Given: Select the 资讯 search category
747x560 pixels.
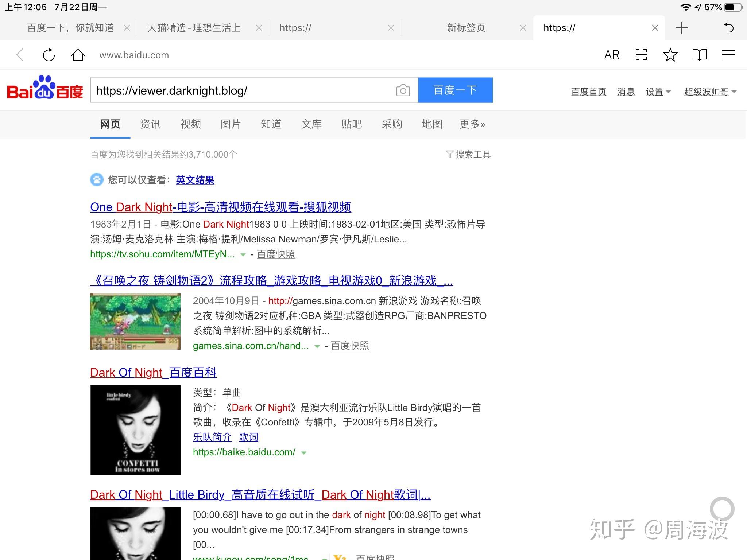Looking at the screenshot, I should (x=150, y=124).
